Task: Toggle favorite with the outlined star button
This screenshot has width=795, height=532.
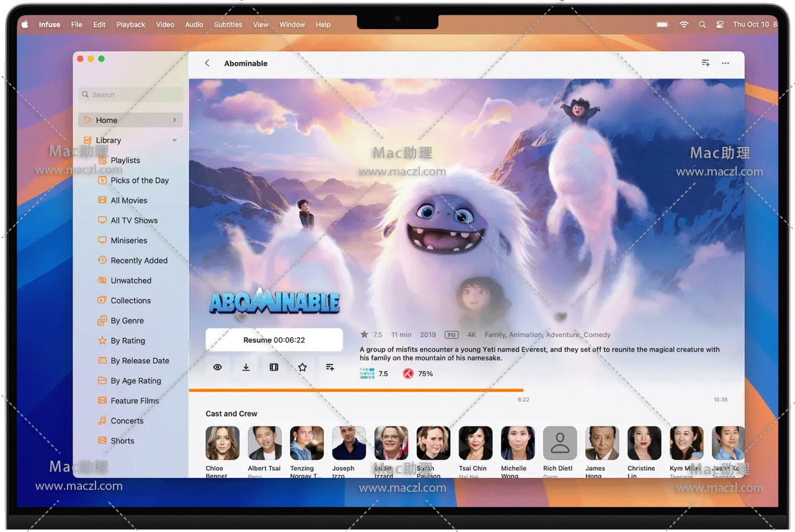Action: [302, 367]
